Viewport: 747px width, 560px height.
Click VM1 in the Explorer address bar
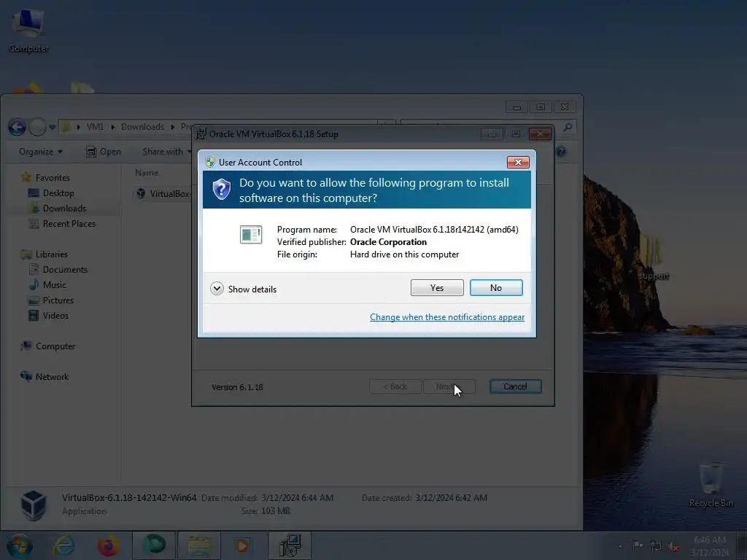[95, 127]
